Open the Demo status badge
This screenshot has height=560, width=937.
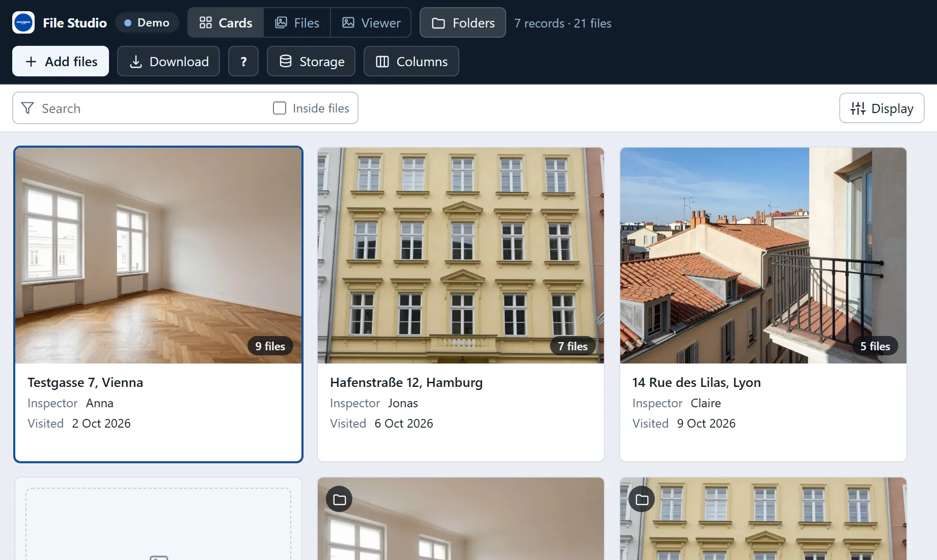pyautogui.click(x=147, y=23)
